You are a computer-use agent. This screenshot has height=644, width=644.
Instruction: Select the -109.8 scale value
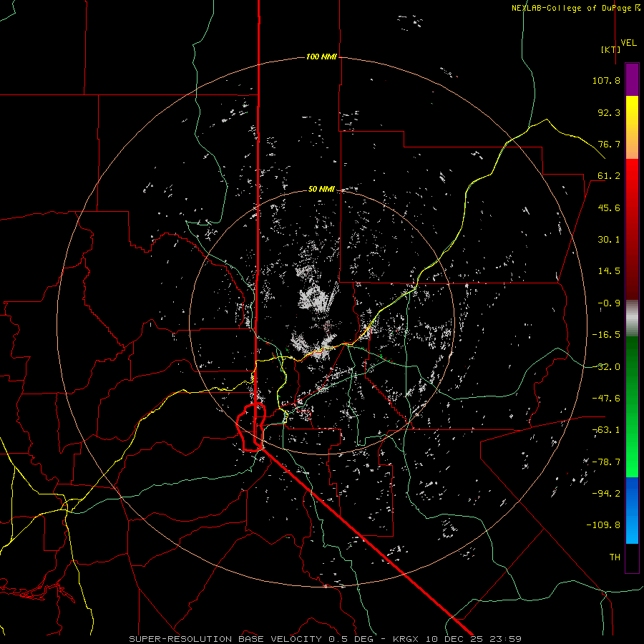(603, 525)
